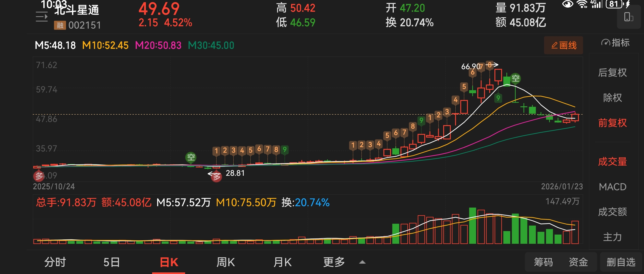The image size is (644, 274).
Task: Tap the screen rotate device icon
Action: tap(628, 18)
